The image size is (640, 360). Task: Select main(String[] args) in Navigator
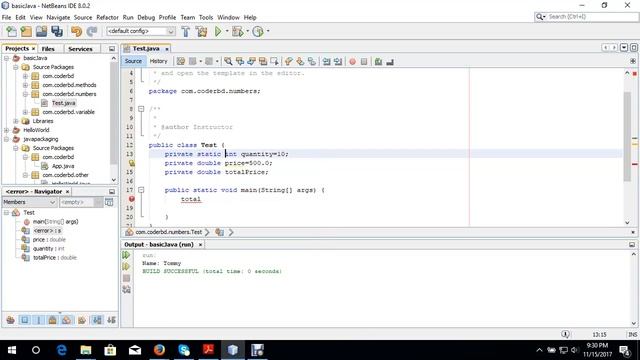[55, 222]
